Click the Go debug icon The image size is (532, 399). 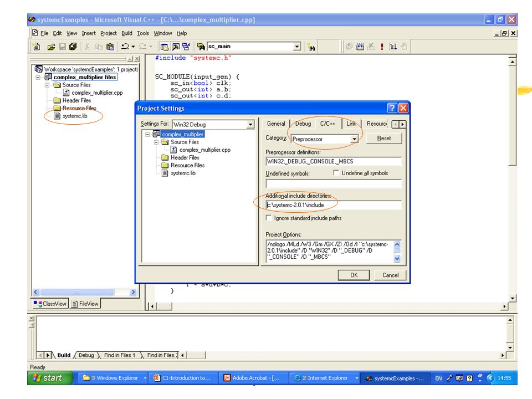click(x=393, y=47)
